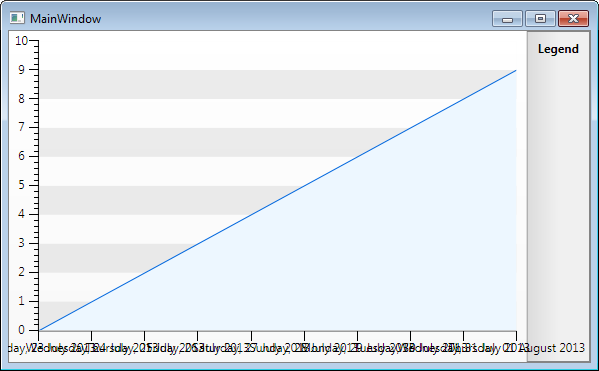Click the y-axis label 8

[21, 99]
